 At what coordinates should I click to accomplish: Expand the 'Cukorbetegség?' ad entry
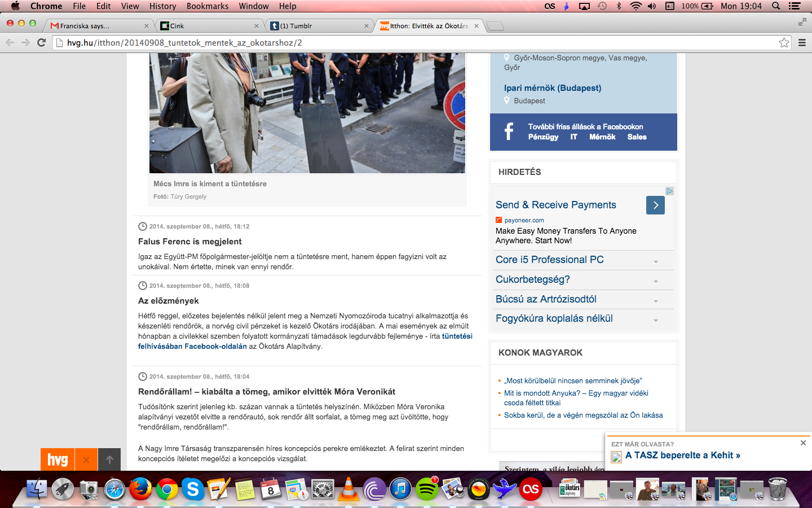tap(656, 281)
